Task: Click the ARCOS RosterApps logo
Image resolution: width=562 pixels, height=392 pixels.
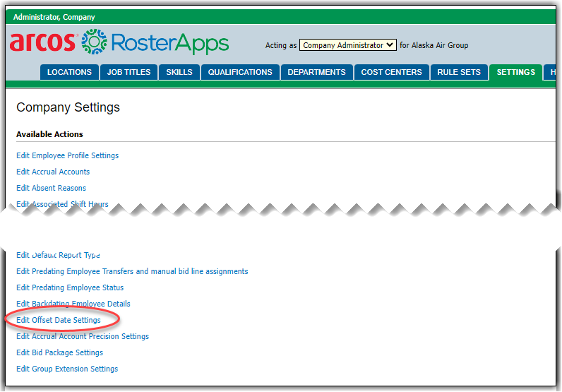Action: pos(119,44)
